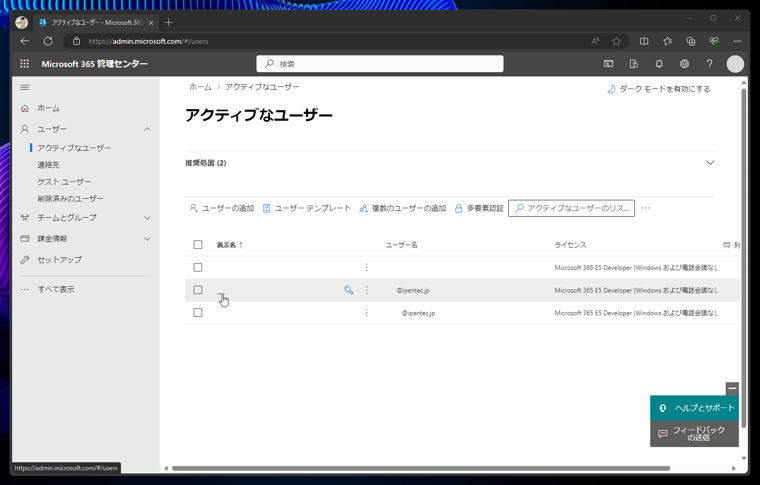
Task: Click browser back arrow
Action: 25,41
